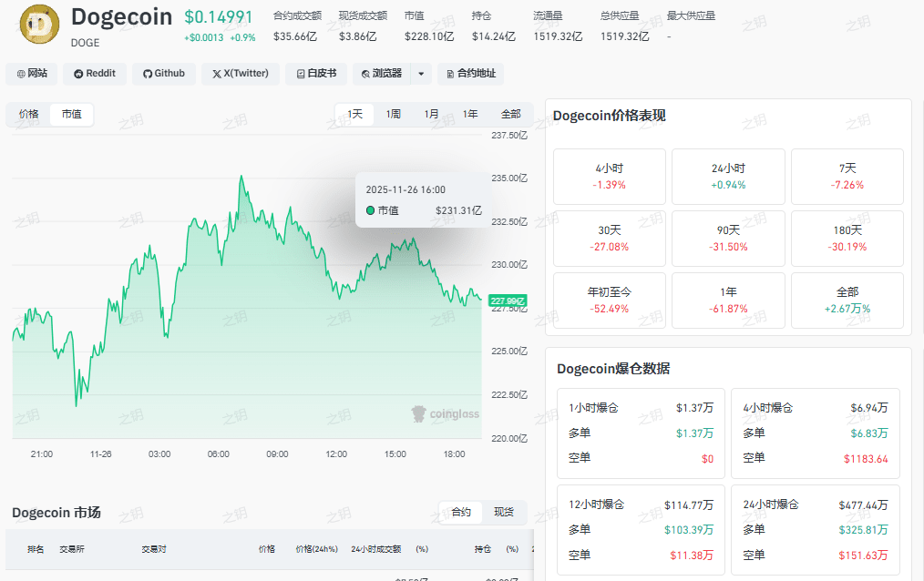Click the 1小时爆仓 $1.37万 value
Viewport: 924px width, 581px height.
point(694,408)
